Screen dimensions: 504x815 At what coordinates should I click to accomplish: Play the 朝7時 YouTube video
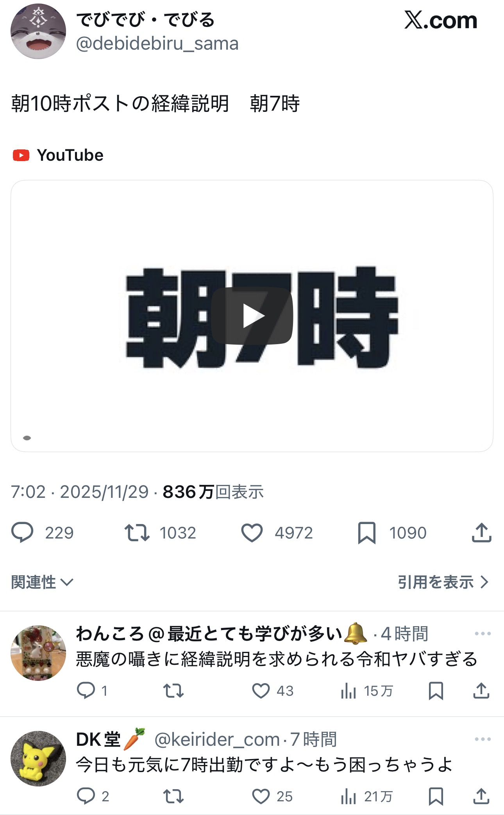(252, 316)
